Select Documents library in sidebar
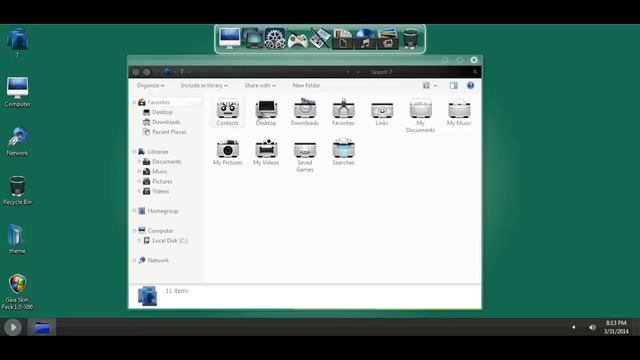 (162, 162)
